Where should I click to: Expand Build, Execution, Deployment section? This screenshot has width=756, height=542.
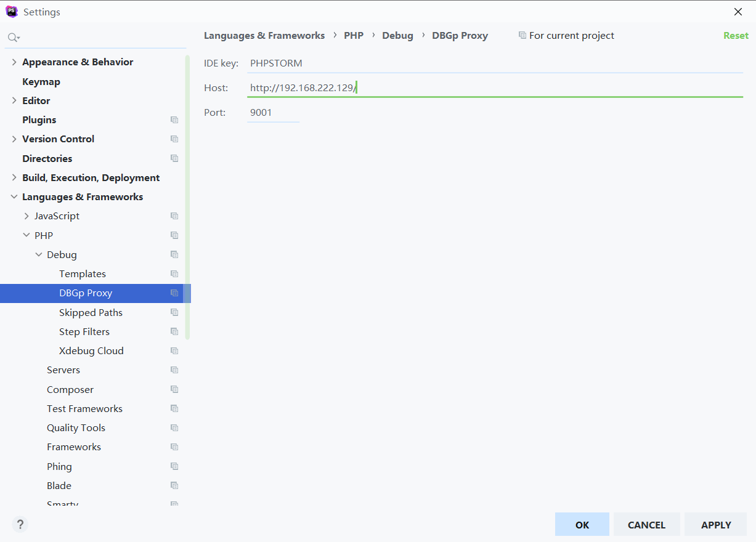(14, 177)
